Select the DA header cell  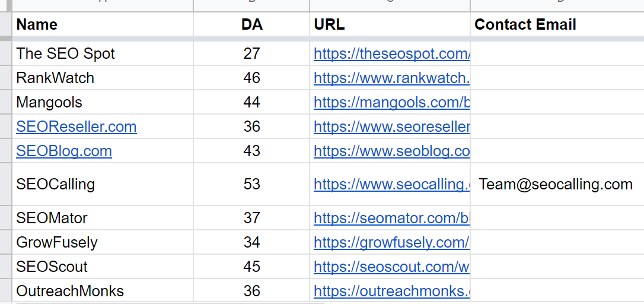[x=251, y=24]
